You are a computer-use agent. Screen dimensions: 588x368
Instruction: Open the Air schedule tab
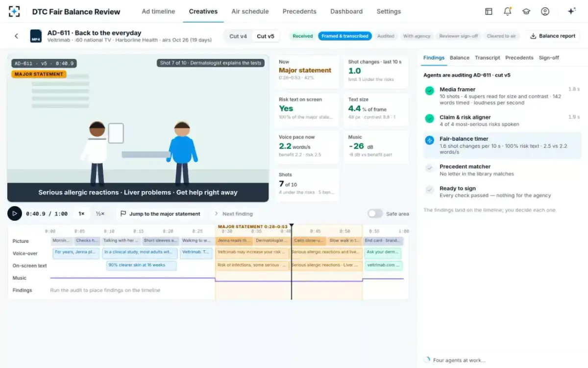click(x=250, y=11)
